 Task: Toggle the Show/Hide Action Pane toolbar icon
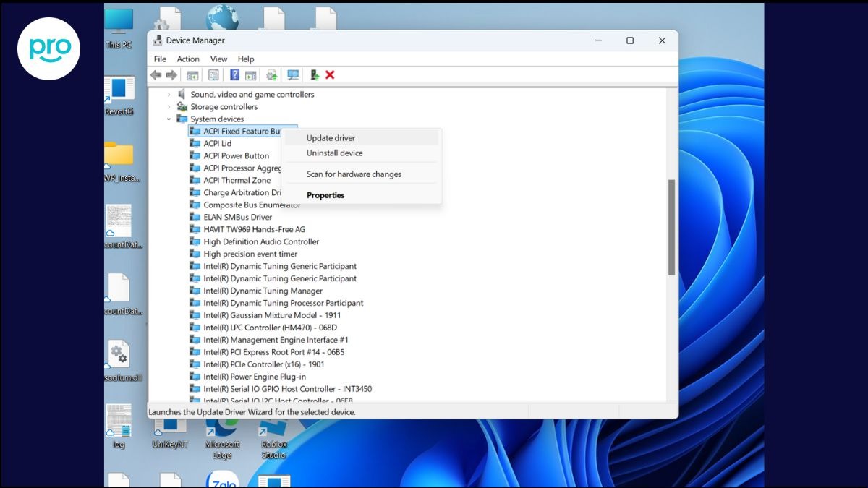250,75
